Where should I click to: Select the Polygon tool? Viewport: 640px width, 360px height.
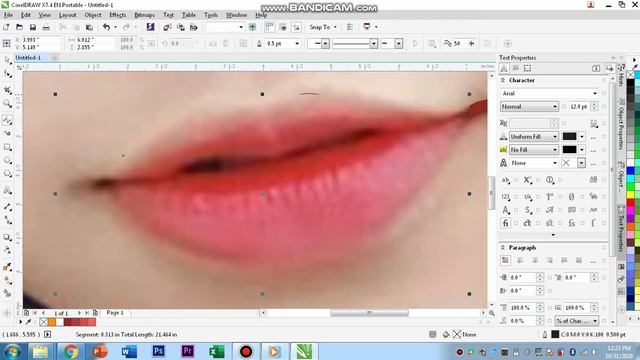coord(7,174)
